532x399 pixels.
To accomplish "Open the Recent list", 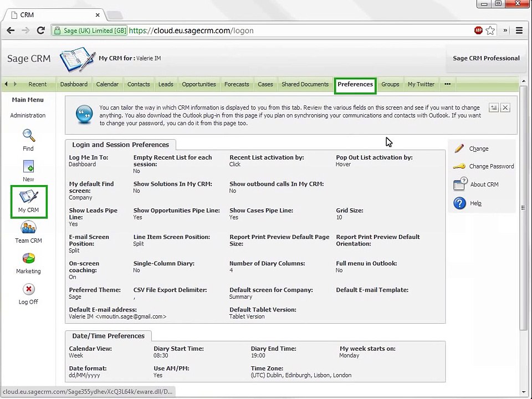I will [37, 84].
